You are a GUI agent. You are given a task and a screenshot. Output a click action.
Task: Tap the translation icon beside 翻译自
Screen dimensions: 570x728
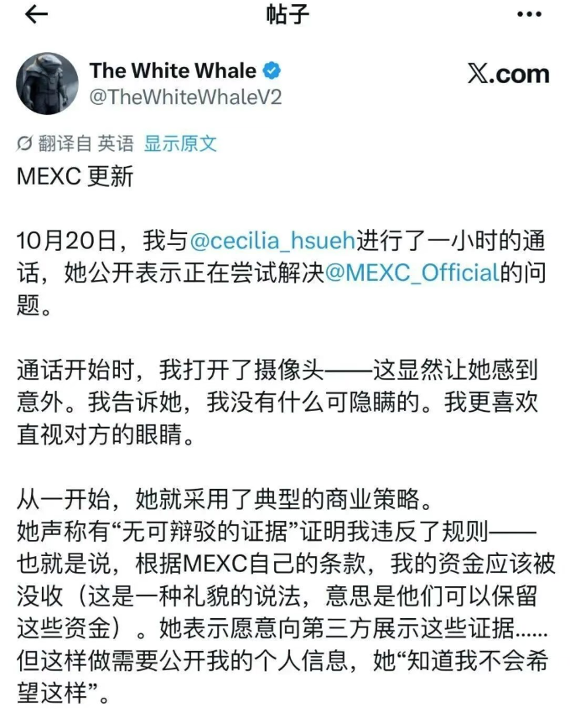24,143
